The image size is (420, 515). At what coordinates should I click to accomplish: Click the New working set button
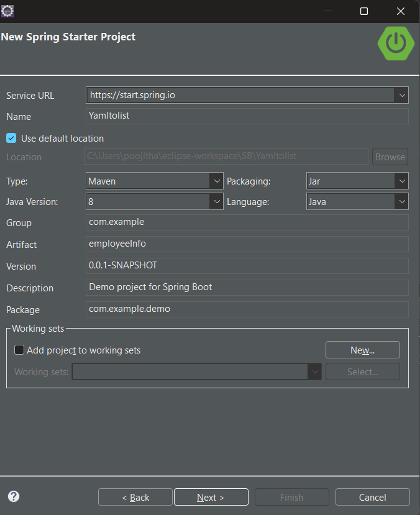click(362, 350)
